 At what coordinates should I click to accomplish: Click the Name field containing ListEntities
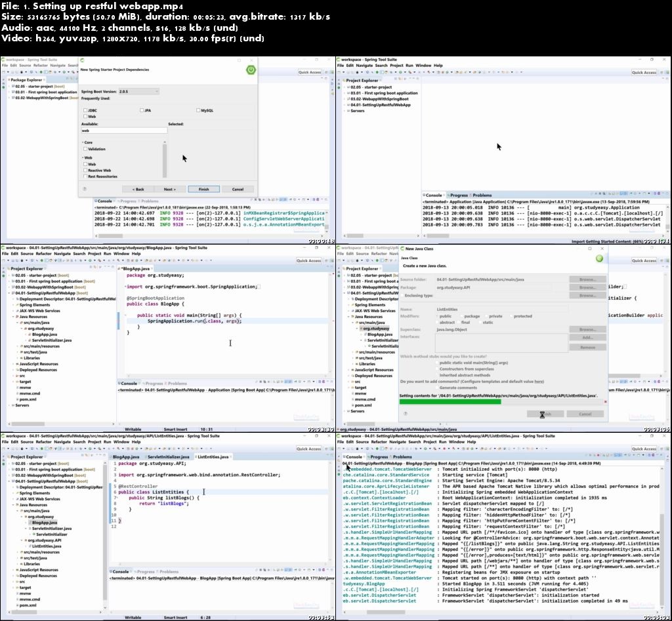point(502,310)
